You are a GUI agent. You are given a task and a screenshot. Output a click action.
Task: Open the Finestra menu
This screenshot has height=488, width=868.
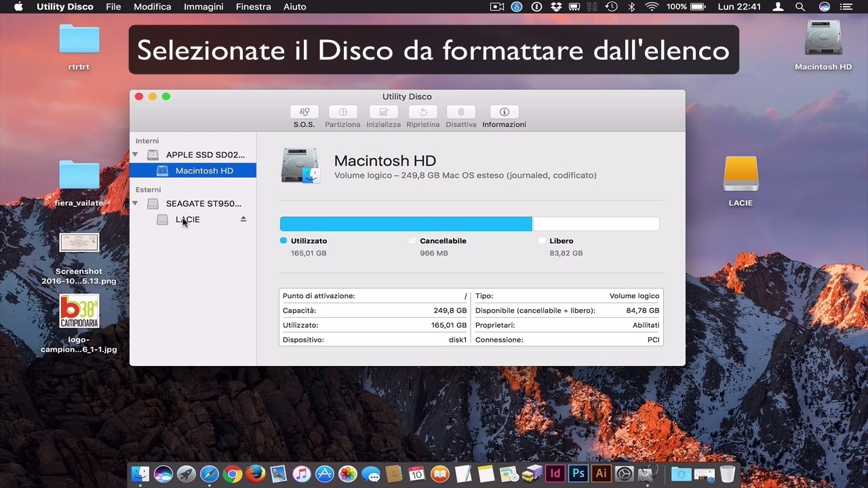[254, 7]
